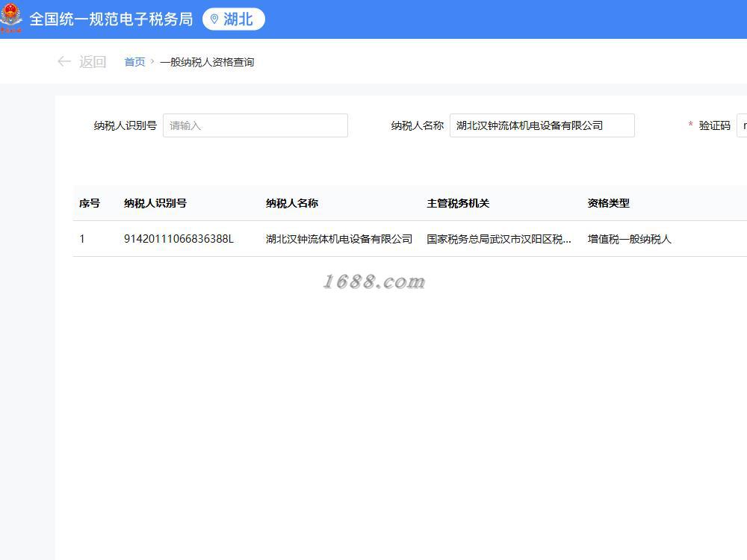Image resolution: width=747 pixels, height=560 pixels.
Task: Open the 首页 breadcrumb link
Action: 134,62
